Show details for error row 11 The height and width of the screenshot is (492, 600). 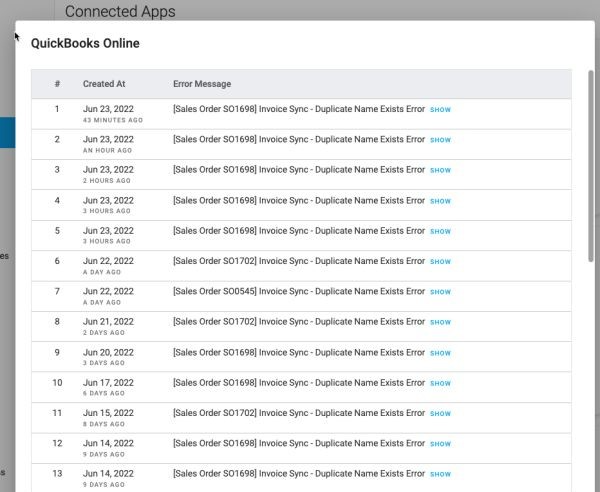click(x=440, y=414)
